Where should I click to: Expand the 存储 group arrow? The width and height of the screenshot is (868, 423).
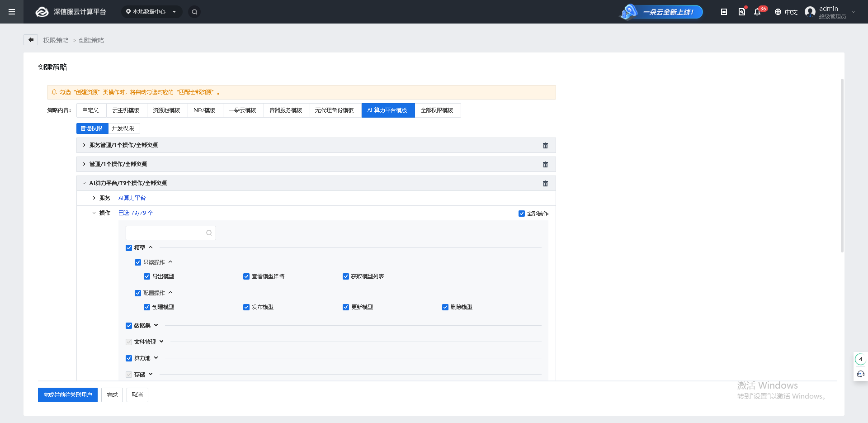(151, 374)
